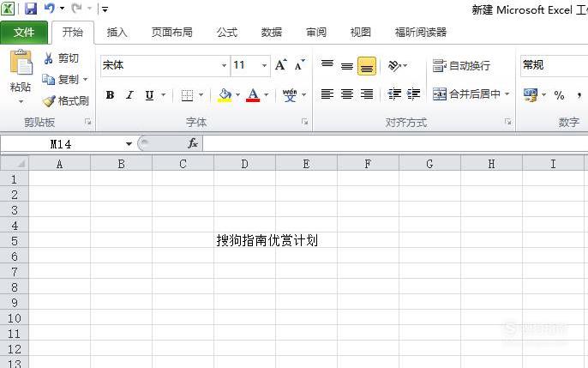This screenshot has height=368, width=588.
Task: Open Customize Quick Access Toolbar menu
Action: coord(105,9)
